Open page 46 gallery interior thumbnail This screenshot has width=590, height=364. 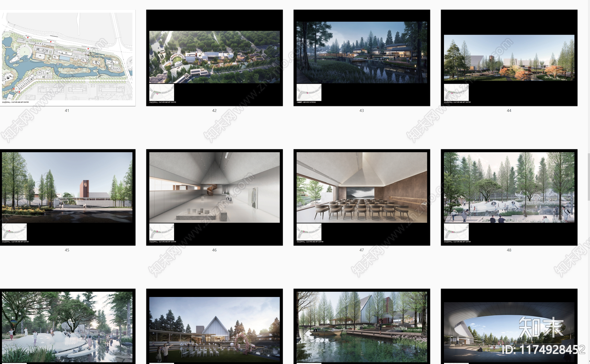coord(214,197)
